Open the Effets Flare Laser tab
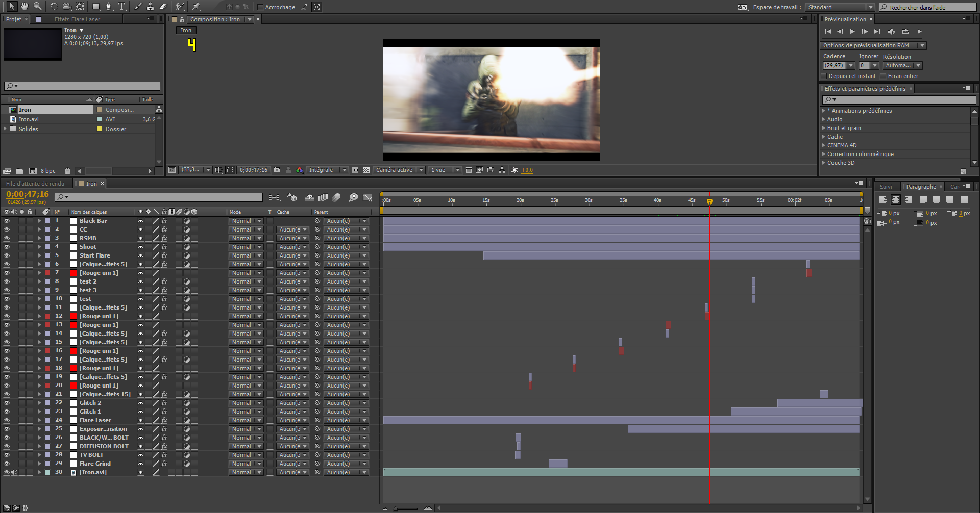980x513 pixels. [77, 19]
